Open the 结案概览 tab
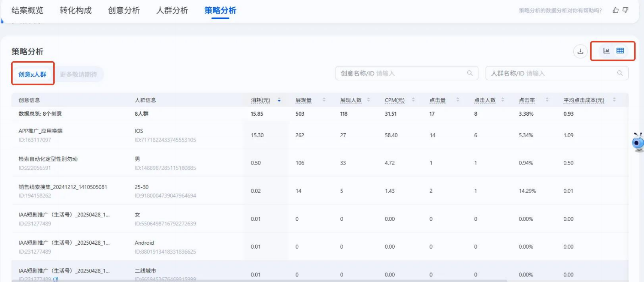This screenshot has height=282, width=644. [27, 10]
